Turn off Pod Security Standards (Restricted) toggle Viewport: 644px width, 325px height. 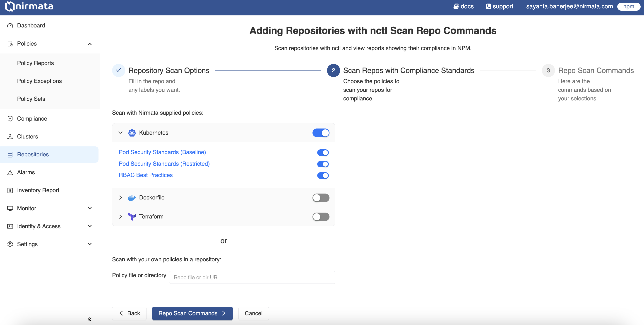tap(323, 164)
